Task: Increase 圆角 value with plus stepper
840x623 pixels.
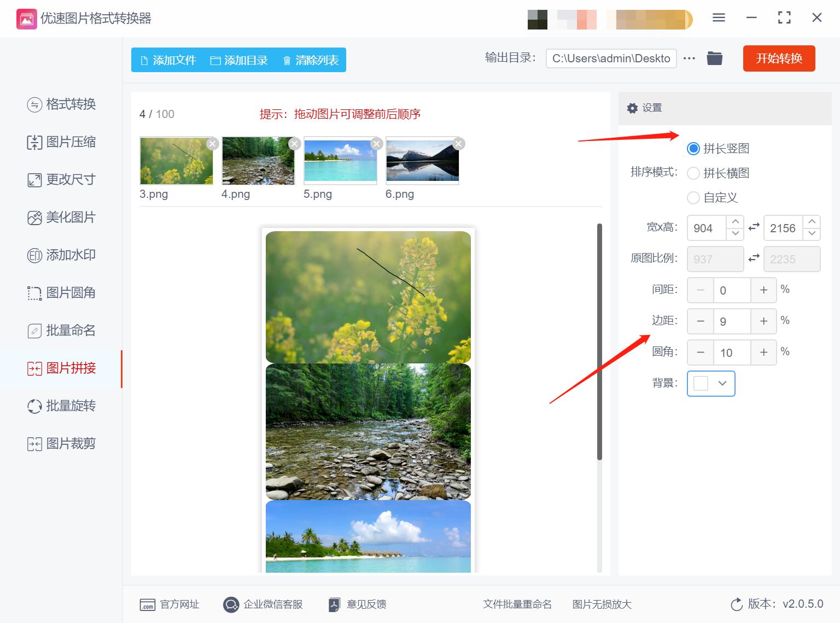Action: [x=763, y=352]
